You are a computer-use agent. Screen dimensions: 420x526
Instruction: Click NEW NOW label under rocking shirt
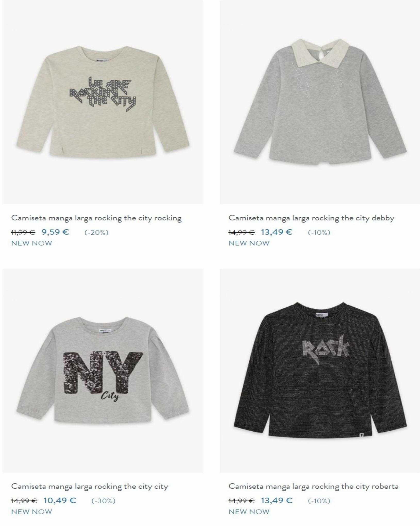[x=31, y=243]
